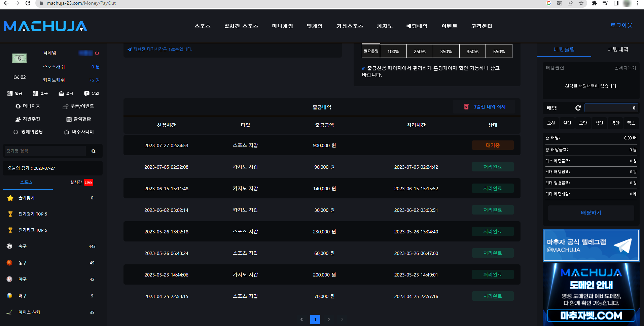
Task: Switch to the 배팅내역 tab
Action: click(617, 50)
